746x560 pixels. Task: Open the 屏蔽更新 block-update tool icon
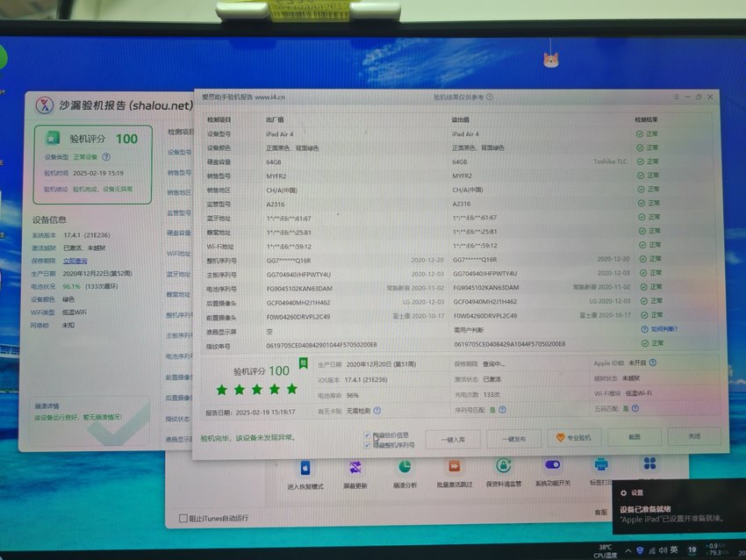[355, 467]
